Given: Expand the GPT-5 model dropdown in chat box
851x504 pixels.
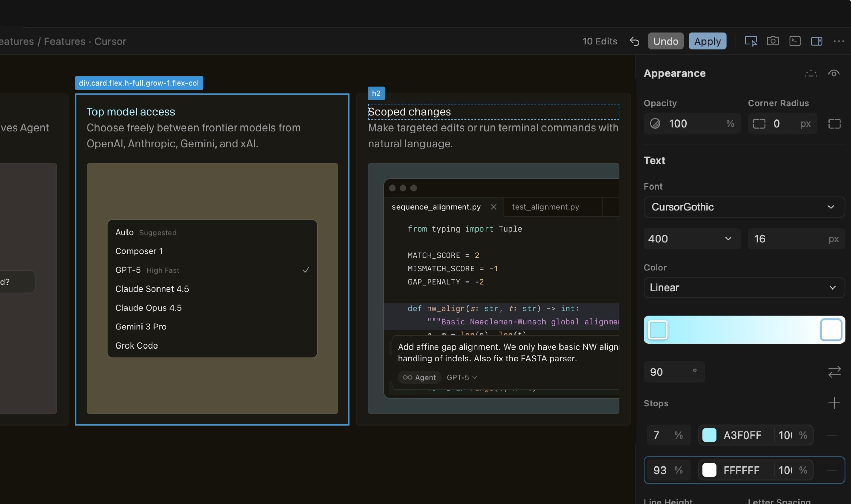Looking at the screenshot, I should click(462, 377).
